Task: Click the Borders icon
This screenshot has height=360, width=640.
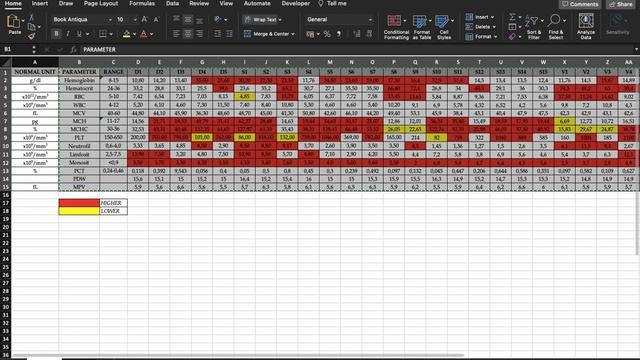Action: 103,34
